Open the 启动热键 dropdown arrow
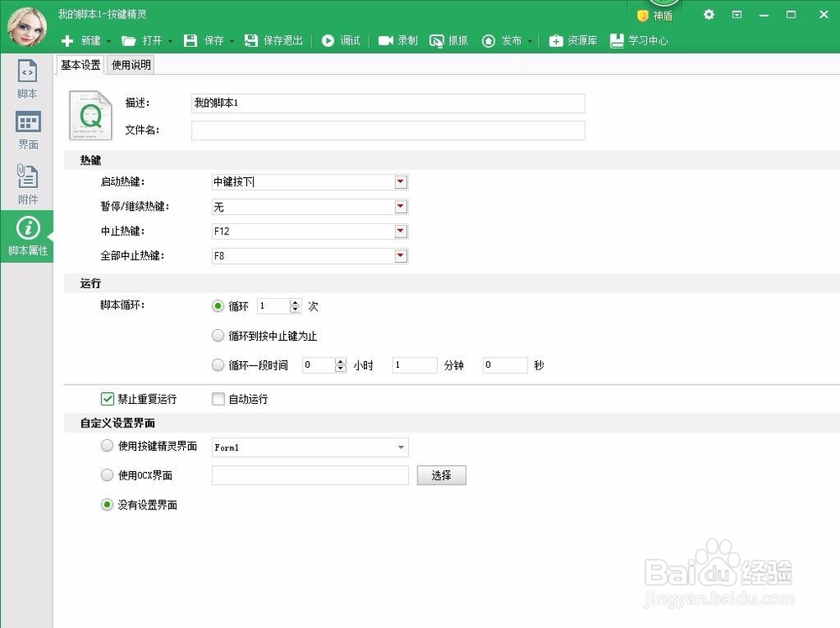Screen dimensions: 840x628 (x=401, y=182)
